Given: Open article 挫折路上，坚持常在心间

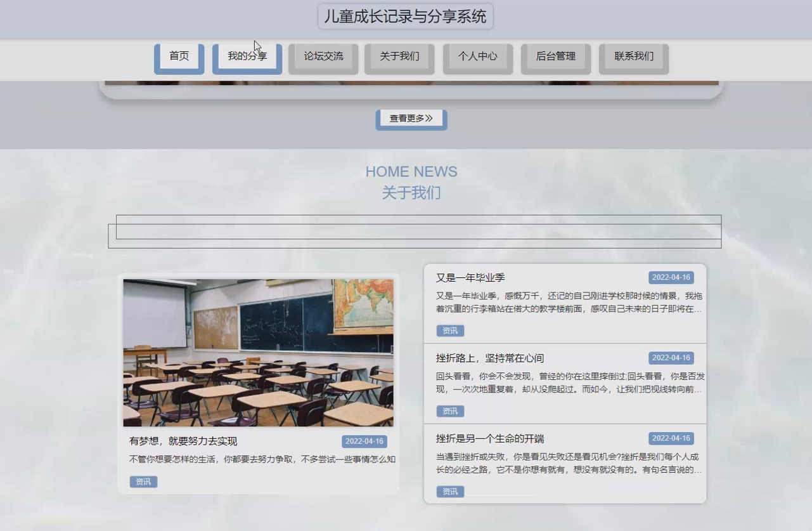Looking at the screenshot, I should [490, 358].
